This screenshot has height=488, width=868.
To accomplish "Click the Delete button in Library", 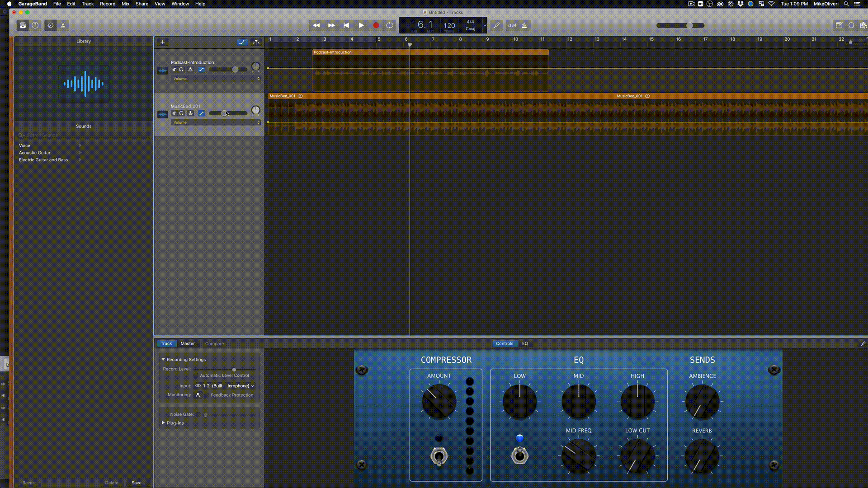I will (112, 483).
